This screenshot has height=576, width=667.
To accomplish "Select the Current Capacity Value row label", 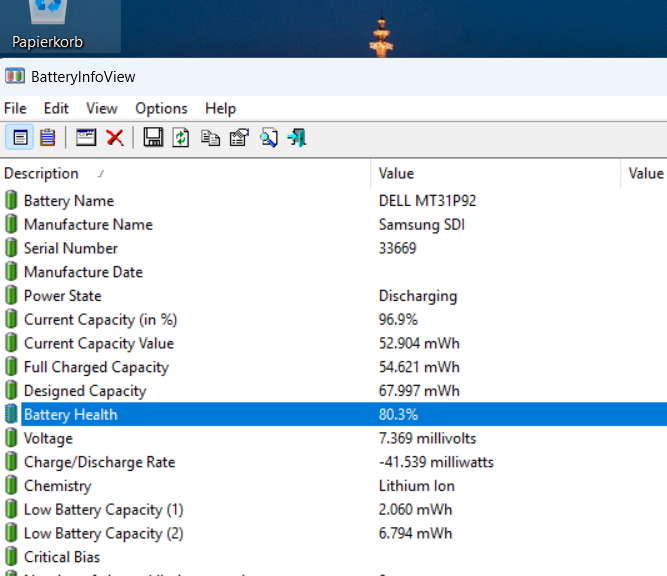I will (99, 344).
